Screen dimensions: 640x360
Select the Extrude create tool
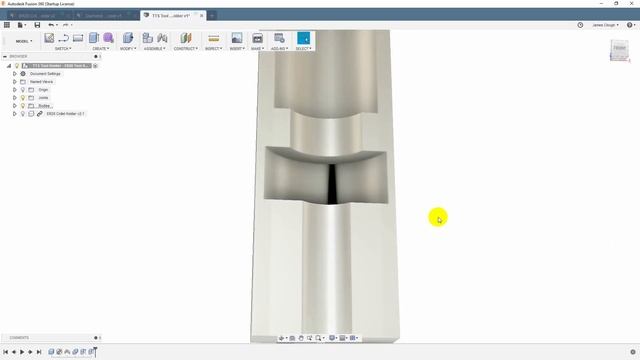coord(94,38)
